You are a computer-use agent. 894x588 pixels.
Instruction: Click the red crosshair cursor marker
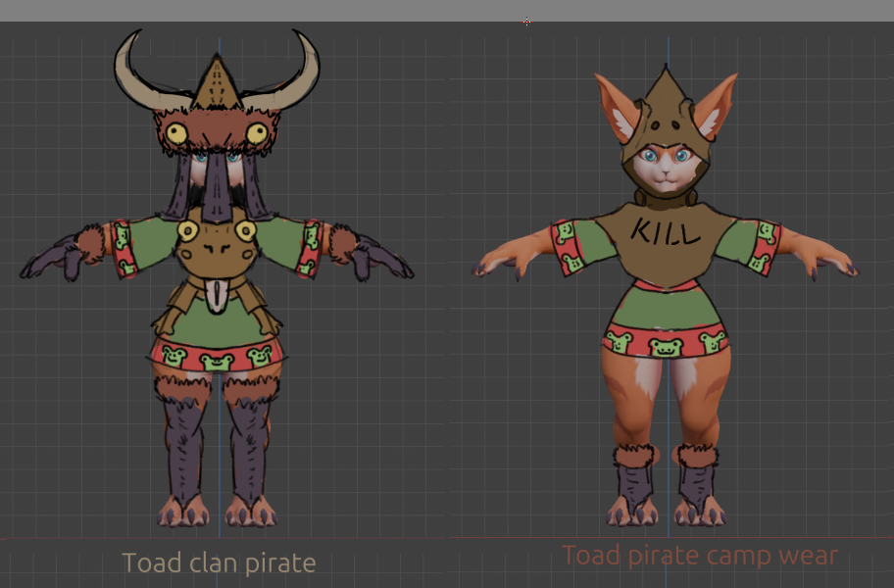[526, 23]
